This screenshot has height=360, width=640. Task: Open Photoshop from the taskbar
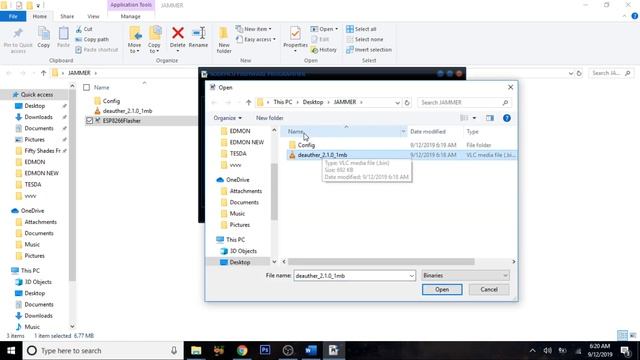[265, 350]
